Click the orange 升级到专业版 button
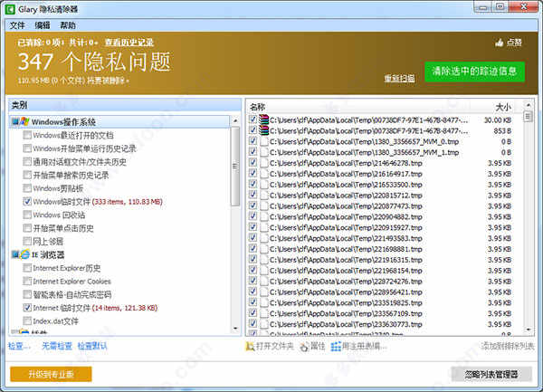The width and height of the screenshot is (543, 392). pos(51,373)
